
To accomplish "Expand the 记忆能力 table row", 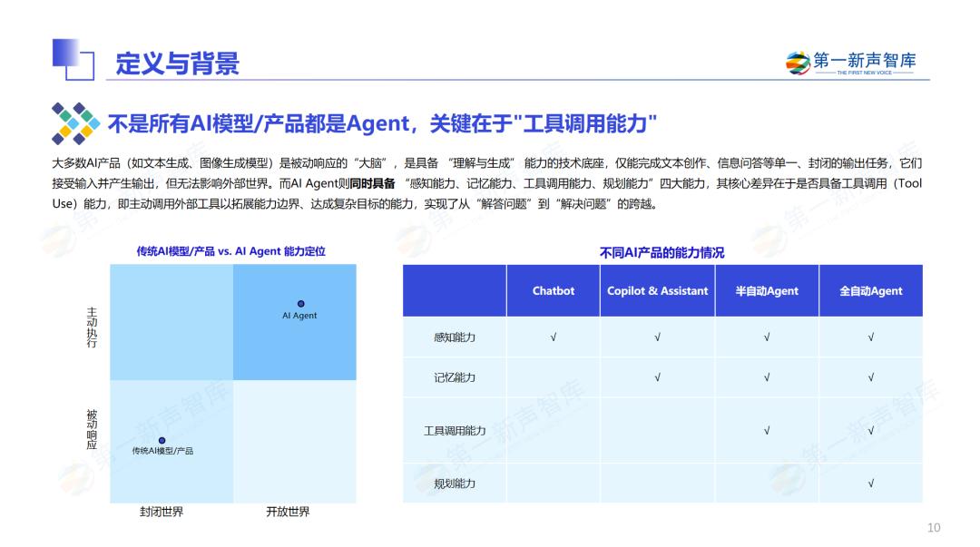I will 456,376.
